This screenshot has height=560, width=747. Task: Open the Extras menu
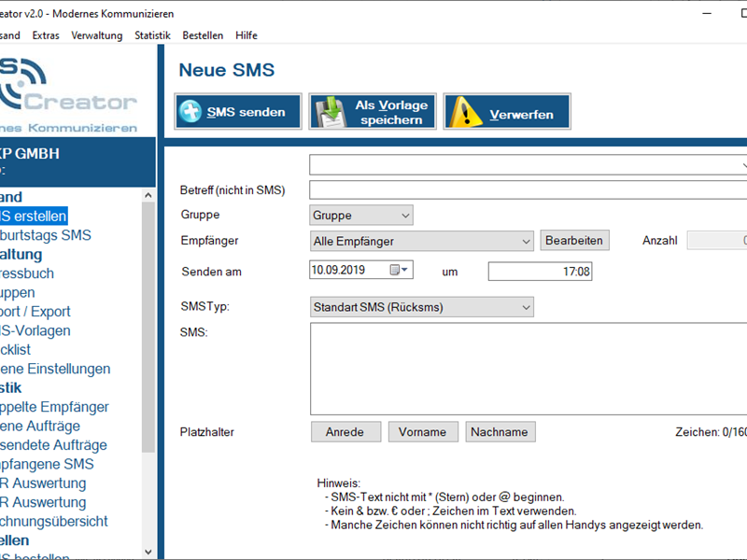tap(45, 35)
